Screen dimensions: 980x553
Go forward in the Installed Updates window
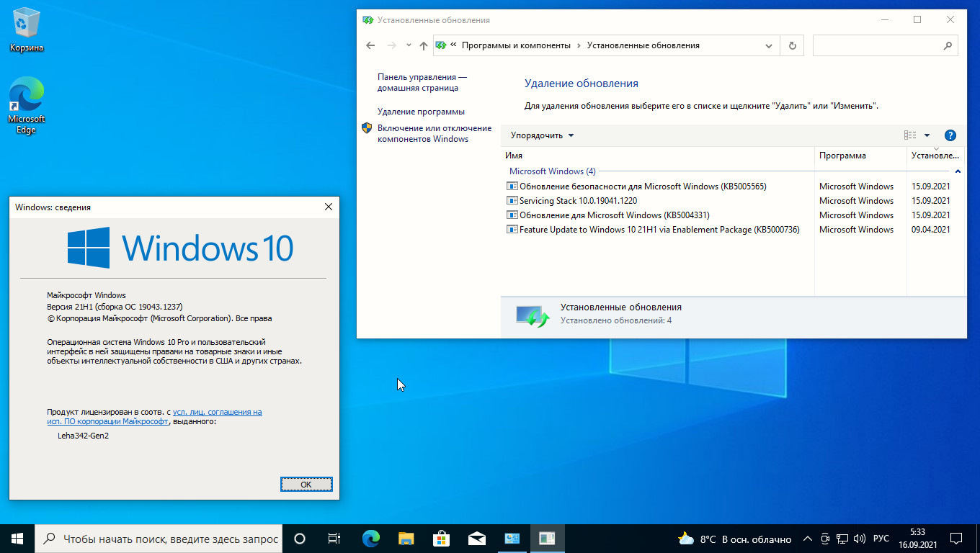[x=392, y=45]
